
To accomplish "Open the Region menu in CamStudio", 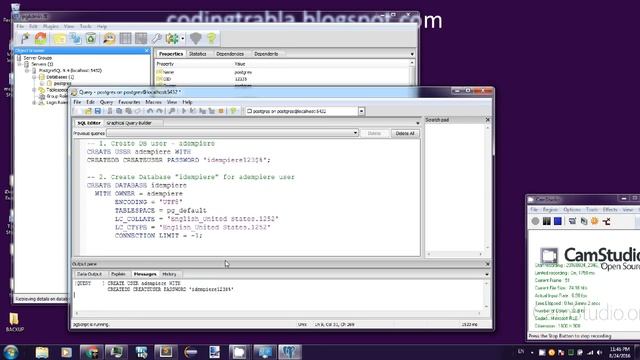I will pyautogui.click(x=550, y=210).
